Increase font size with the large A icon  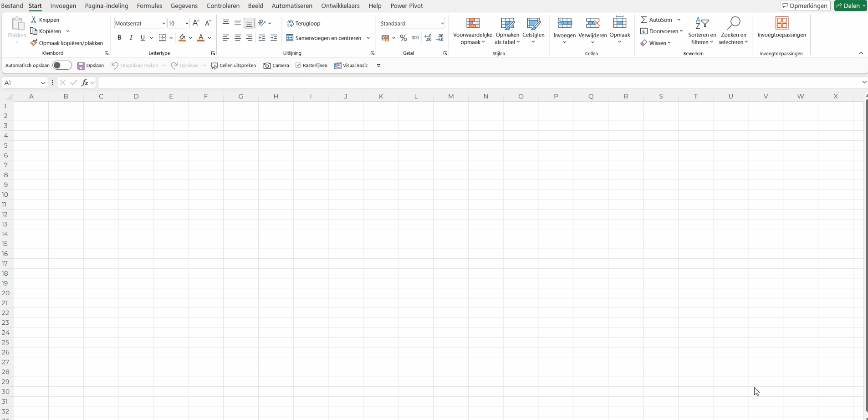point(196,23)
